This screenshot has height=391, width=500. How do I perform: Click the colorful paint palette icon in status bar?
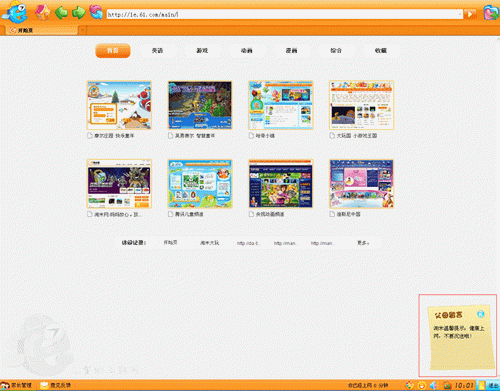[x=410, y=385]
